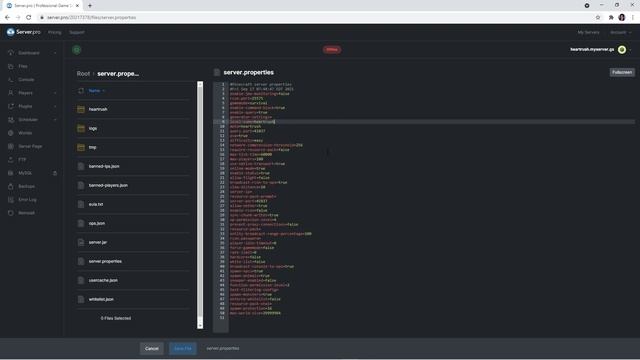Open the Worlds sidebar item
This screenshot has width=640, height=360.
click(x=25, y=133)
